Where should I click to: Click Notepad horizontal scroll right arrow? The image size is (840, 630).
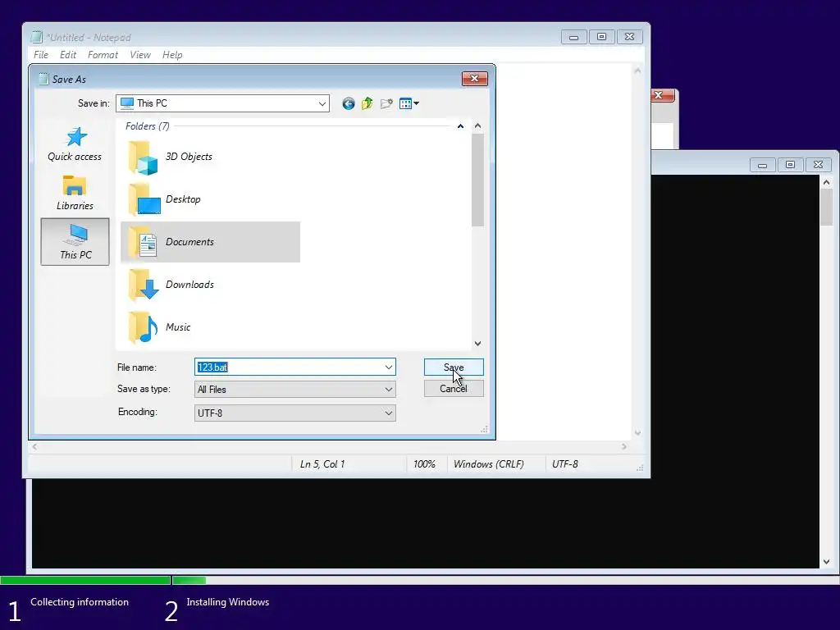tap(624, 446)
